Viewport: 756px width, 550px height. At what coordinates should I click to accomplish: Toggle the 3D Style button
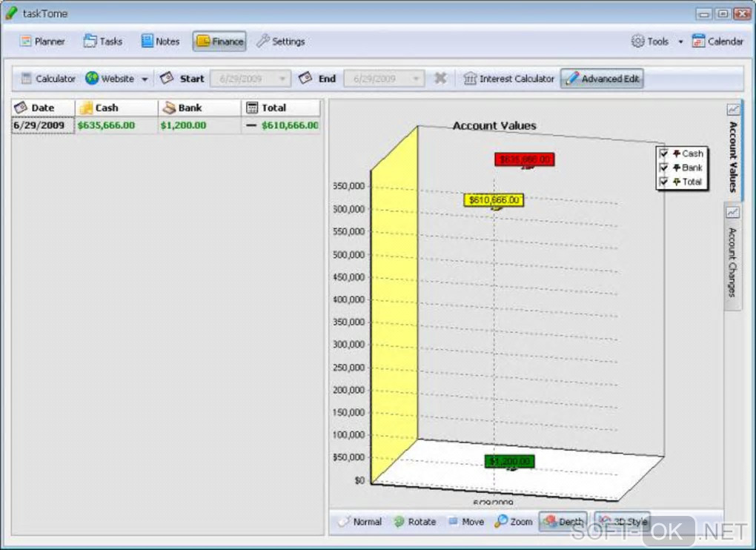tap(623, 522)
